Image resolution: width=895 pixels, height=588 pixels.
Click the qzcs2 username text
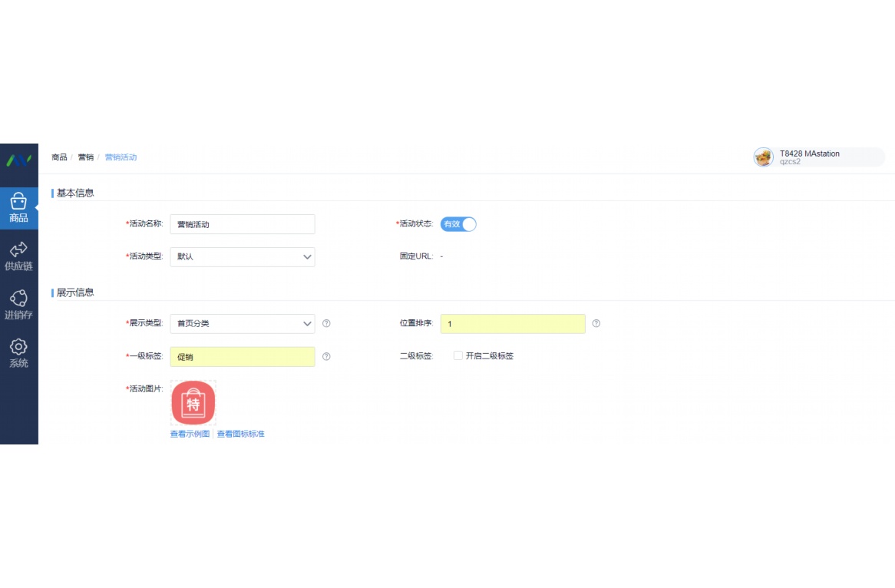pyautogui.click(x=790, y=162)
